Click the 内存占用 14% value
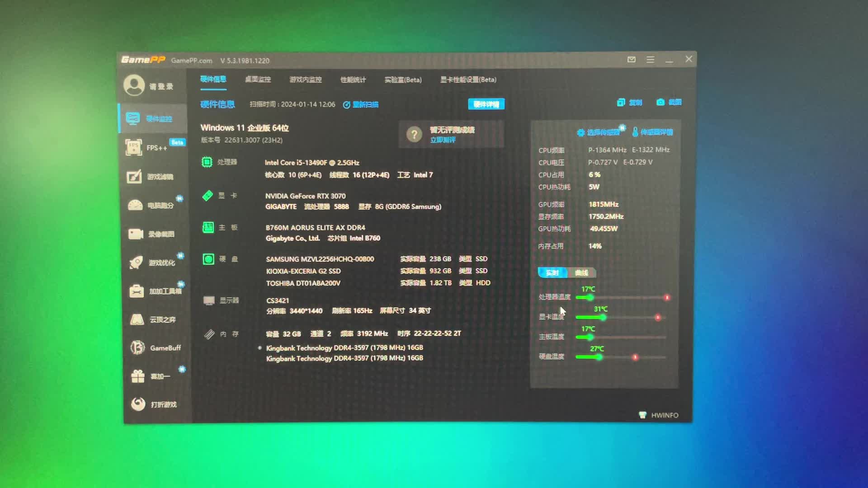Screen dimensions: 868x488 [x=595, y=246]
